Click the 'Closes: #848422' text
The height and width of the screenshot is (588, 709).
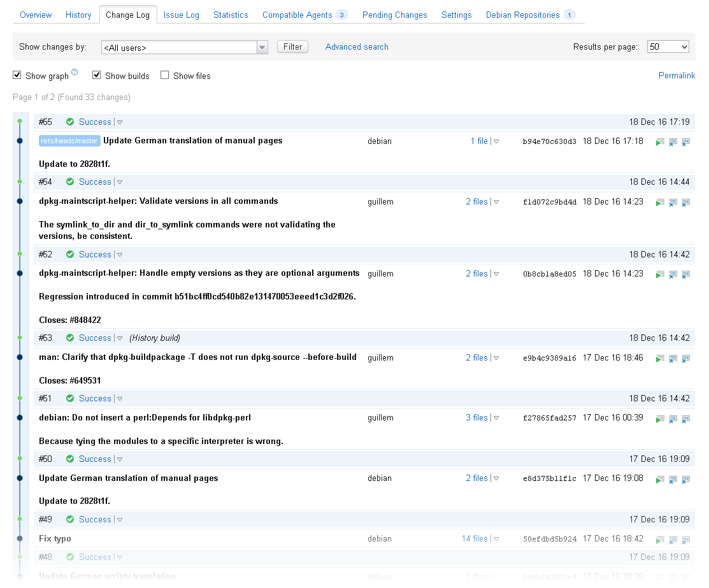pos(70,320)
